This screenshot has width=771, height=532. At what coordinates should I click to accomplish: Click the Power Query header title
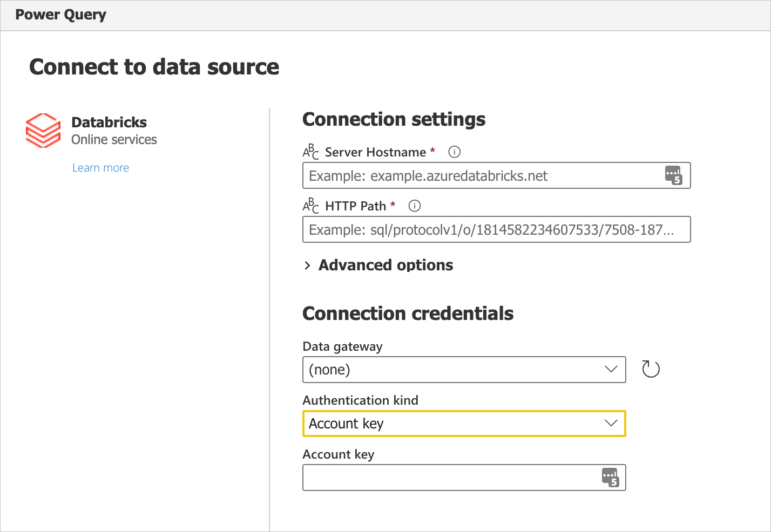click(x=60, y=15)
